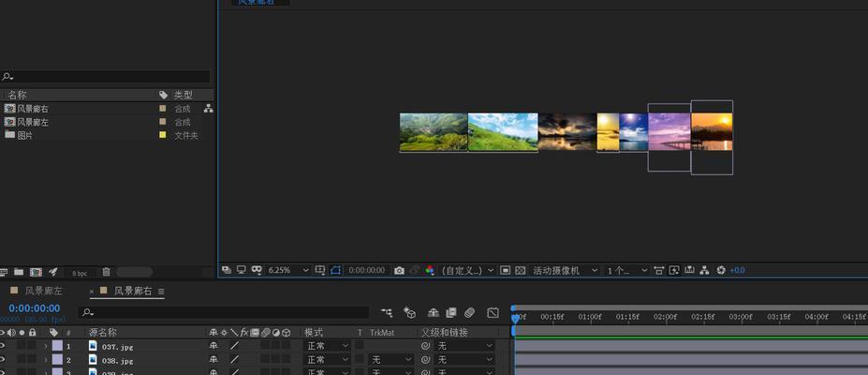
Task: Click parent pick whip of 037.jpg
Action: click(425, 346)
